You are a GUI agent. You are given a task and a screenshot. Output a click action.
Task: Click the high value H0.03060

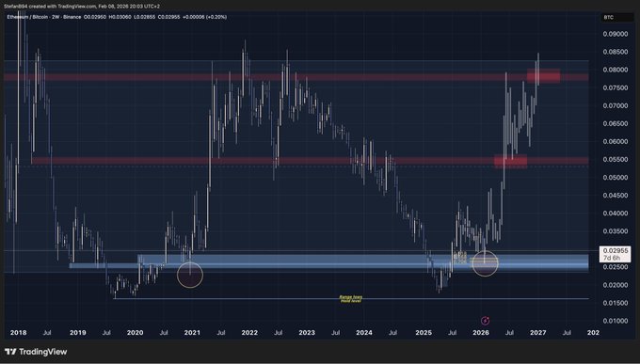(120, 17)
